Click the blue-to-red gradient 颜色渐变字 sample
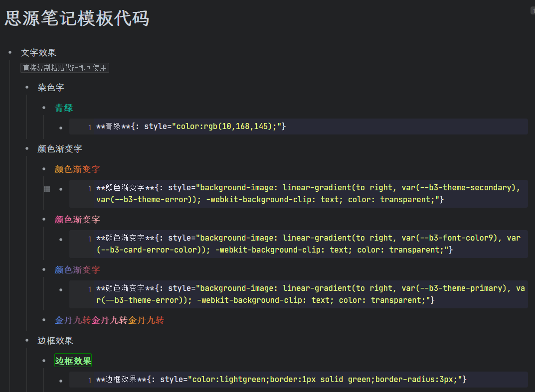Image resolution: width=535 pixels, height=392 pixels. click(77, 270)
